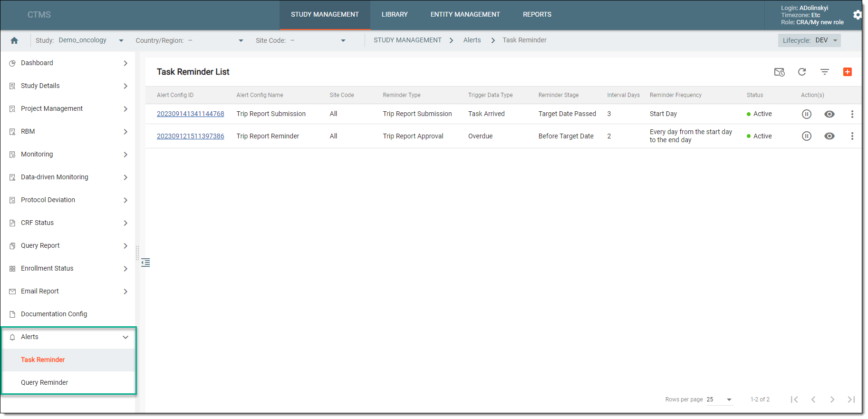The image size is (868, 419).
Task: View the Trip Report Reminder alert
Action: pyautogui.click(x=829, y=136)
